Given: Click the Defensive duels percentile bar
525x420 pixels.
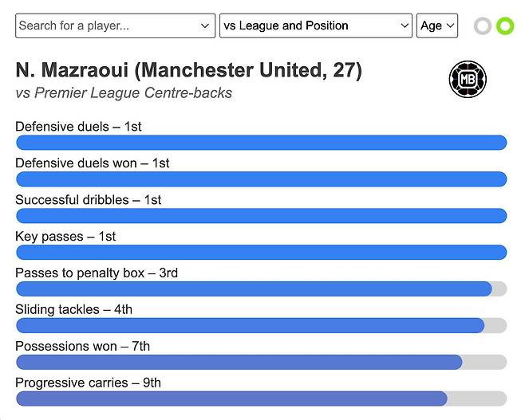Looking at the screenshot, I should 261,143.
